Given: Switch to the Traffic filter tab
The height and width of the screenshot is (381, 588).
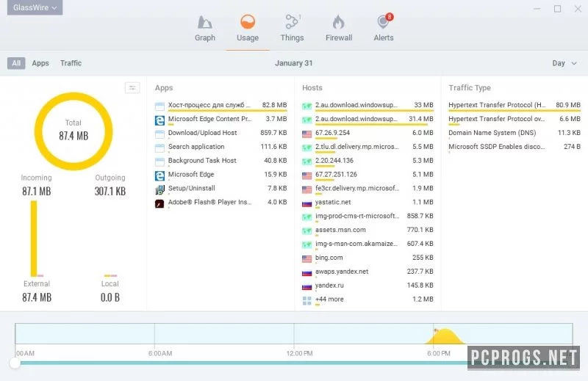Looking at the screenshot, I should coord(71,63).
